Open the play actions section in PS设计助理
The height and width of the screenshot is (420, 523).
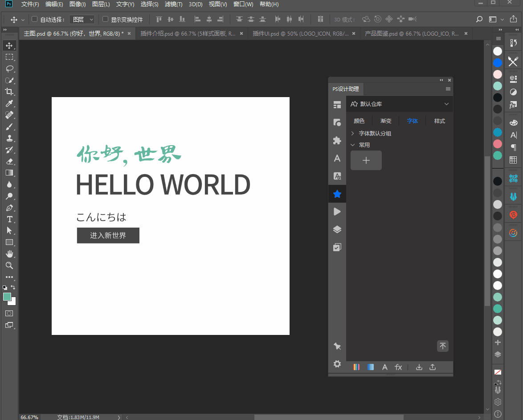point(337,212)
